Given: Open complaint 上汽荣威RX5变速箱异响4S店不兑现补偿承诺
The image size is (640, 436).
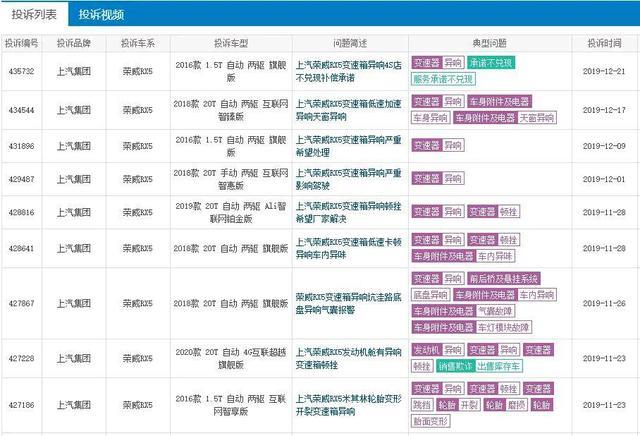Looking at the screenshot, I should (x=349, y=71).
